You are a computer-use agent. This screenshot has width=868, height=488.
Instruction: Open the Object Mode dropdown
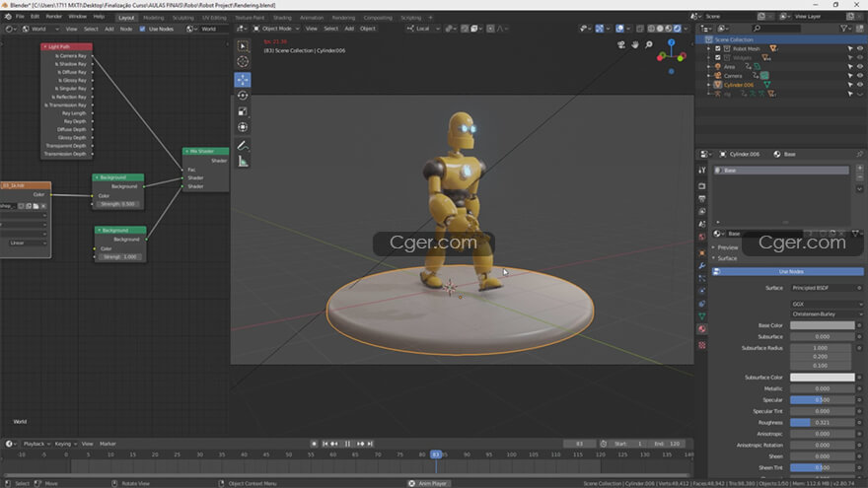pos(276,29)
